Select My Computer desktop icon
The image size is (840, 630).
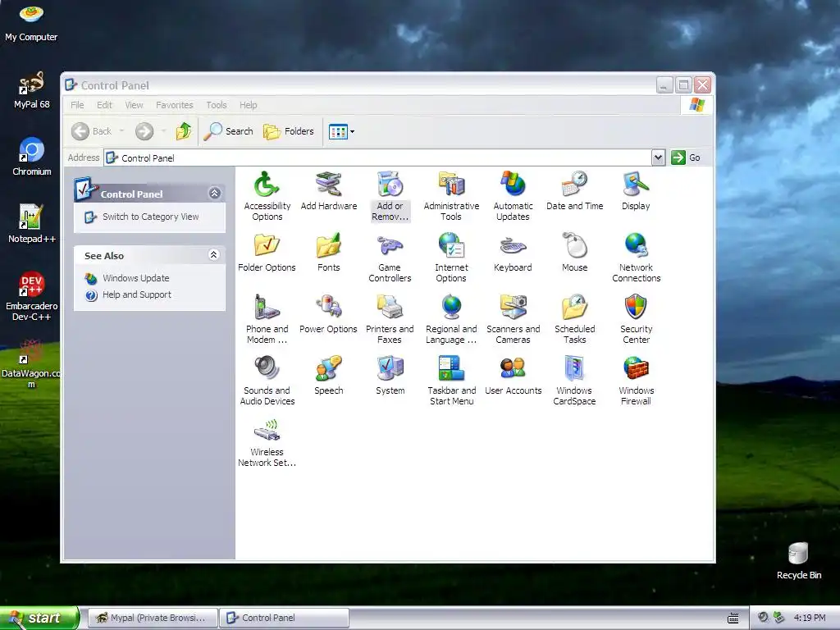31,22
